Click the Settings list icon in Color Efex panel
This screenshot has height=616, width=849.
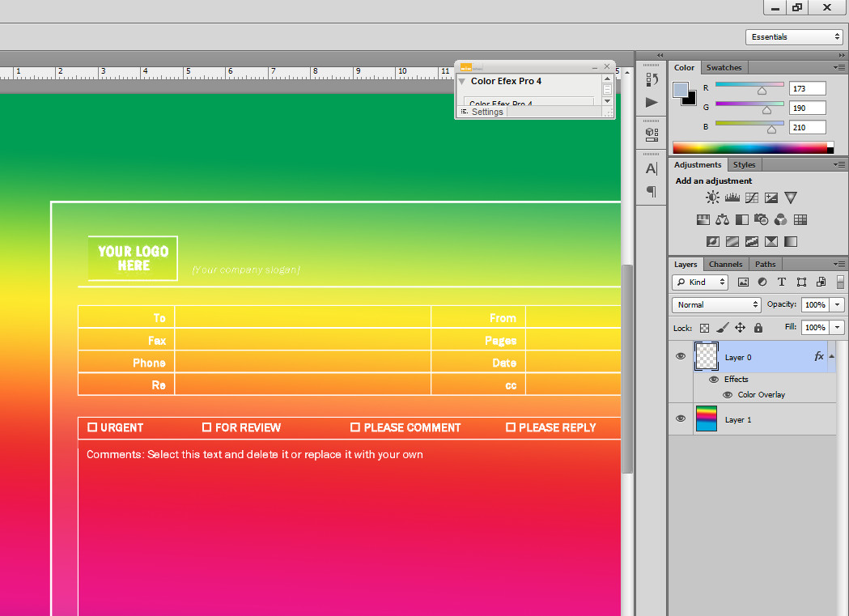tap(464, 112)
